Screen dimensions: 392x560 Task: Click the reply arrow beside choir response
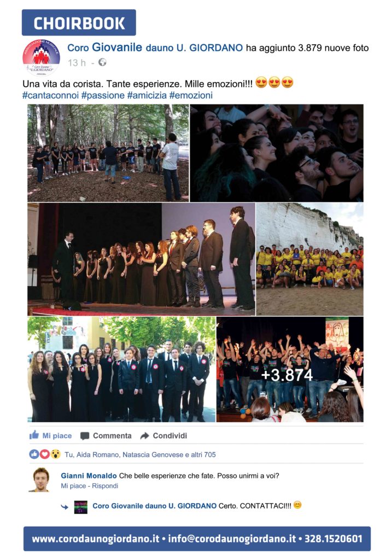[x=65, y=507]
